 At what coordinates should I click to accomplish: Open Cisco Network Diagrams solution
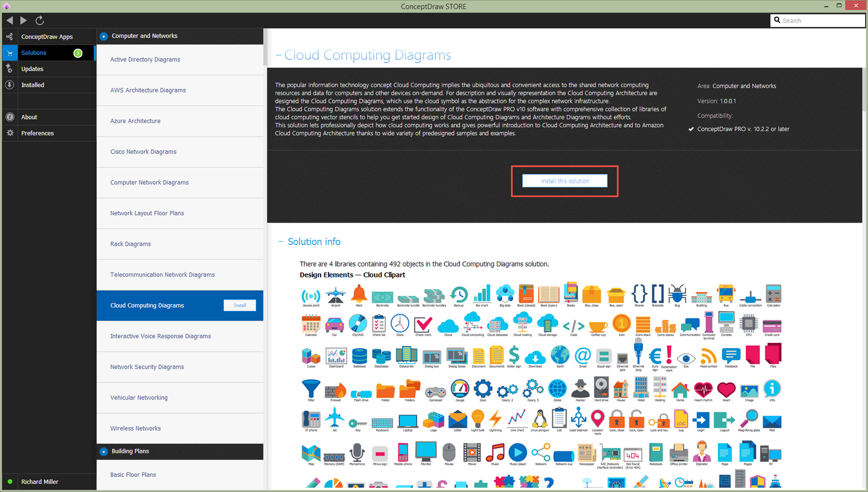coord(180,151)
